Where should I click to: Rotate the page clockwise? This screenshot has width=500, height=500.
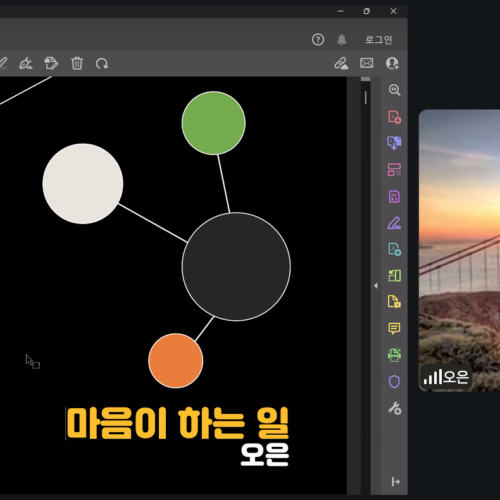[102, 63]
